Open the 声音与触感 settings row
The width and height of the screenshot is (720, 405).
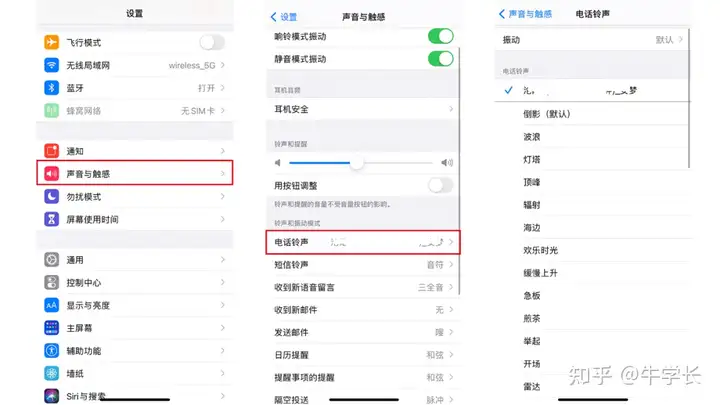pos(135,173)
